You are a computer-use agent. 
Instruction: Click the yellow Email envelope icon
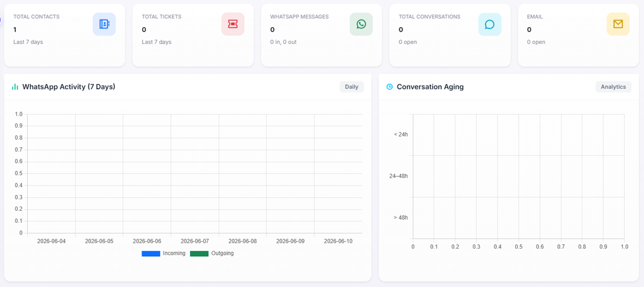tap(618, 24)
